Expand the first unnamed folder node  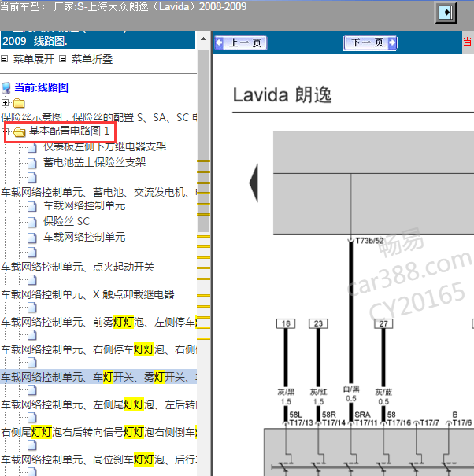[x=5, y=103]
